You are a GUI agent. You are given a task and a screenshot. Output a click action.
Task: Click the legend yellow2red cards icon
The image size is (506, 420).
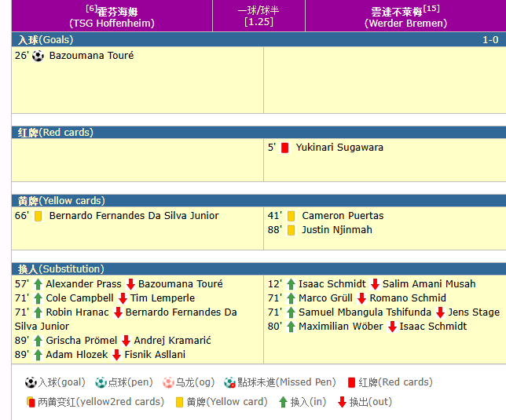coord(31,402)
